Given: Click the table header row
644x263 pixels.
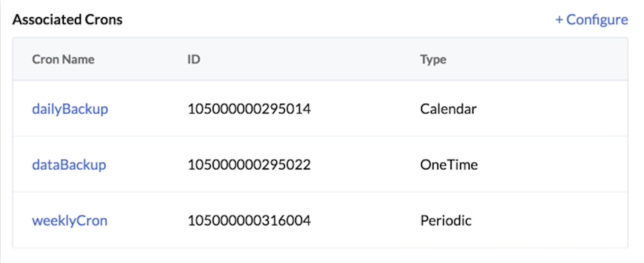Looking at the screenshot, I should pyautogui.click(x=322, y=59).
